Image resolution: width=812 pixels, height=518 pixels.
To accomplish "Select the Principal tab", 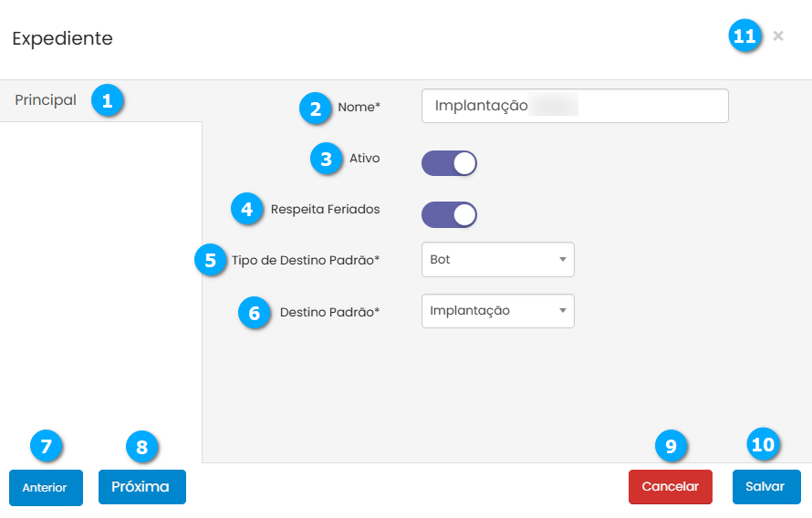I will click(46, 100).
